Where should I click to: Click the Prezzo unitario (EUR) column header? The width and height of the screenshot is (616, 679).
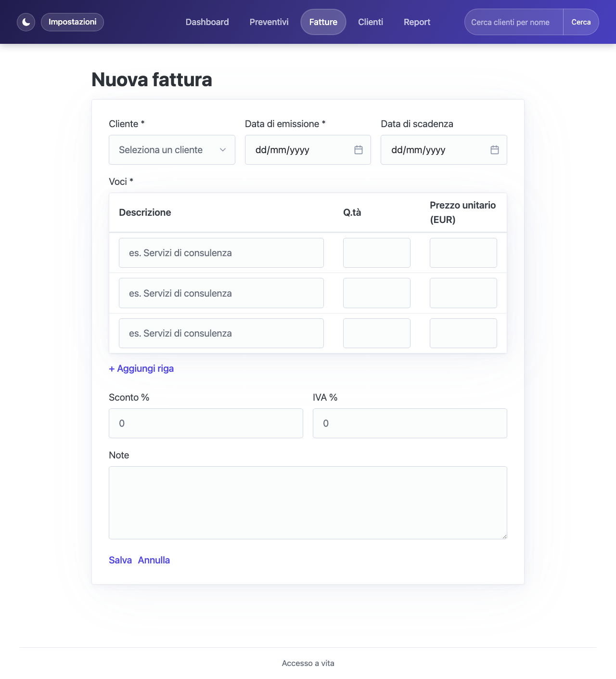pyautogui.click(x=463, y=212)
